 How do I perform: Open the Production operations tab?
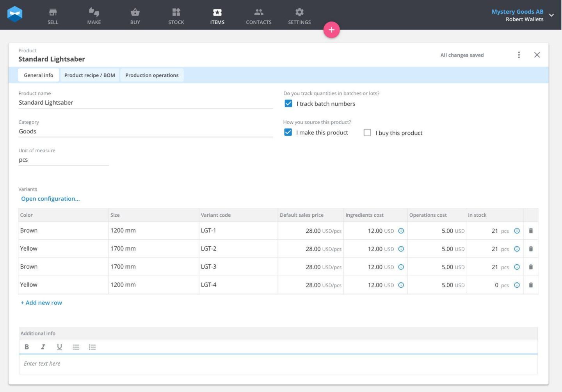tap(152, 75)
